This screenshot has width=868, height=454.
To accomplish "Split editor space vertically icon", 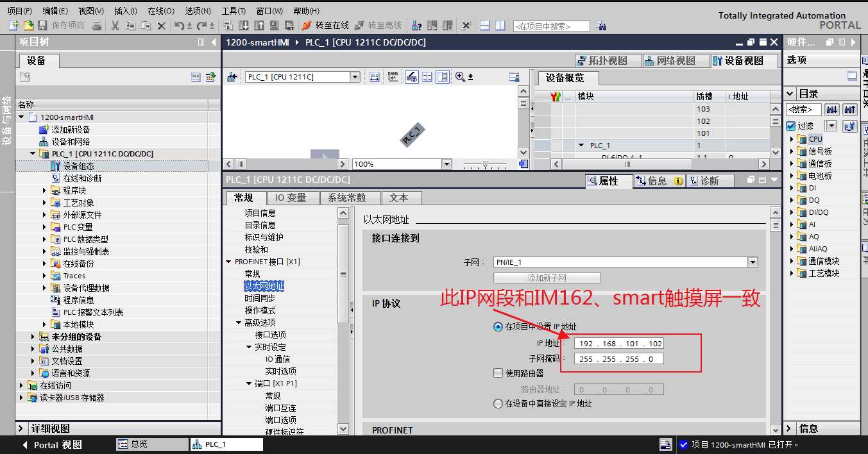I will [x=500, y=26].
